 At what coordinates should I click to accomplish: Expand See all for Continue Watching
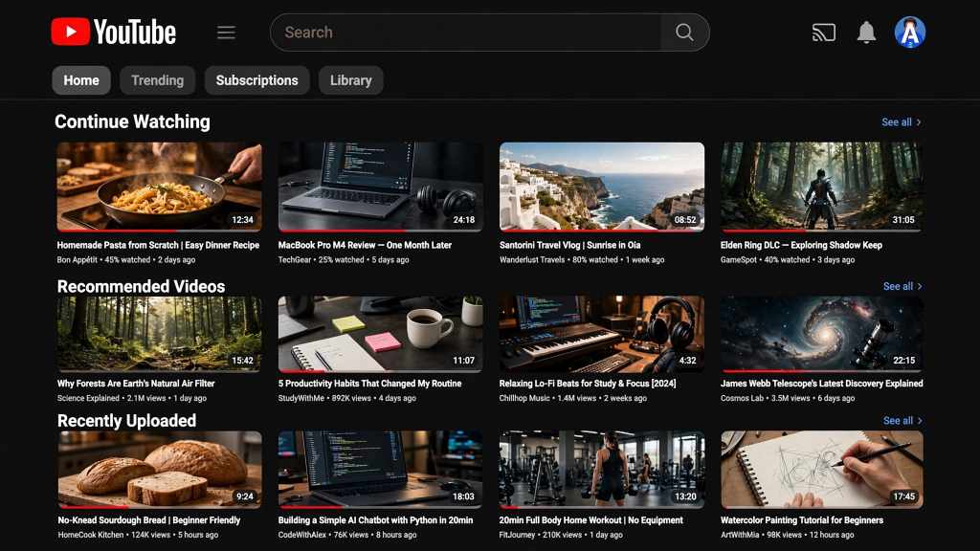point(902,122)
